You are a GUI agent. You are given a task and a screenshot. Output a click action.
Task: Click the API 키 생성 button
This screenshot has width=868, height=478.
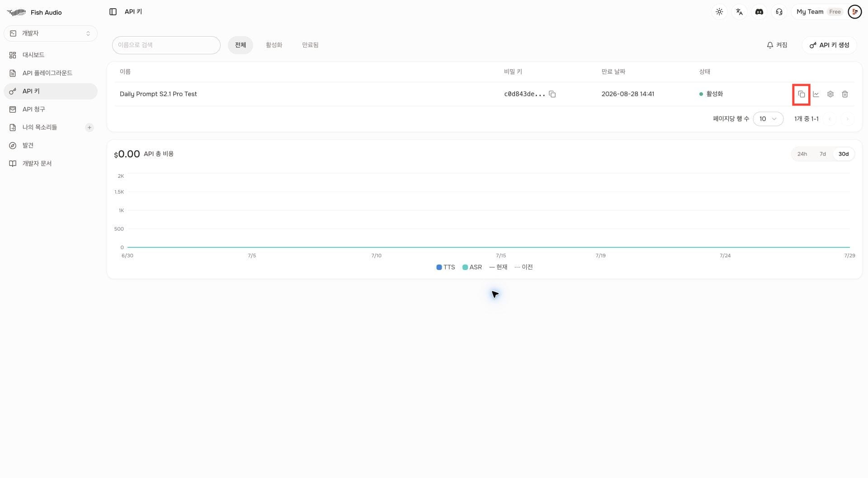coord(829,45)
